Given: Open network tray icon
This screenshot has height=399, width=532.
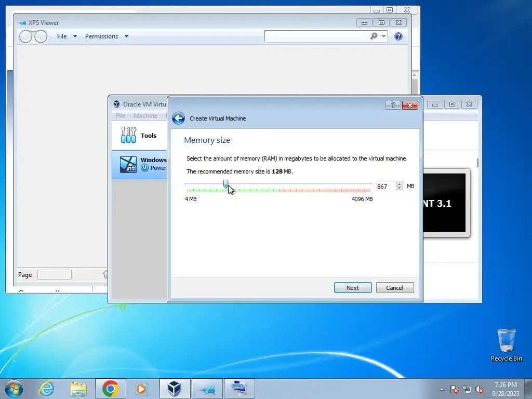Looking at the screenshot, I should (x=467, y=389).
